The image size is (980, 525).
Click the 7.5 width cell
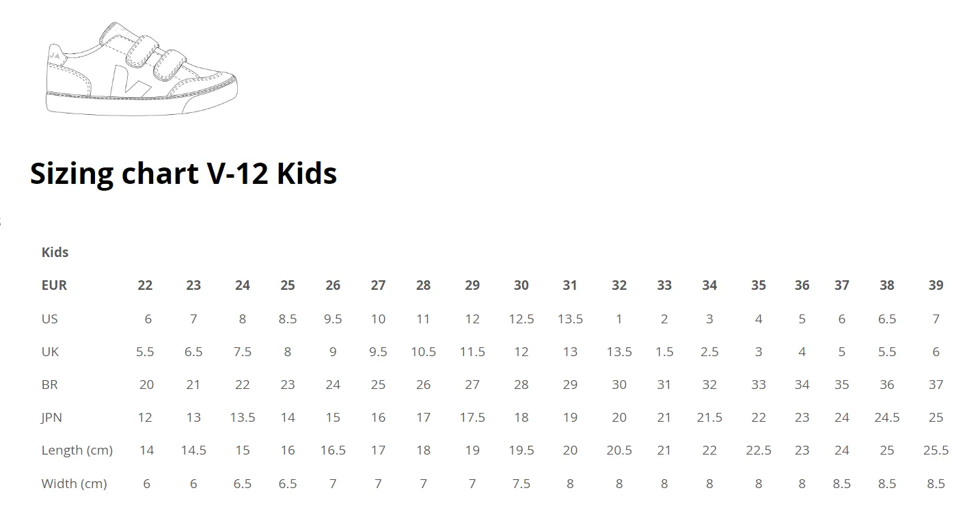[521, 483]
